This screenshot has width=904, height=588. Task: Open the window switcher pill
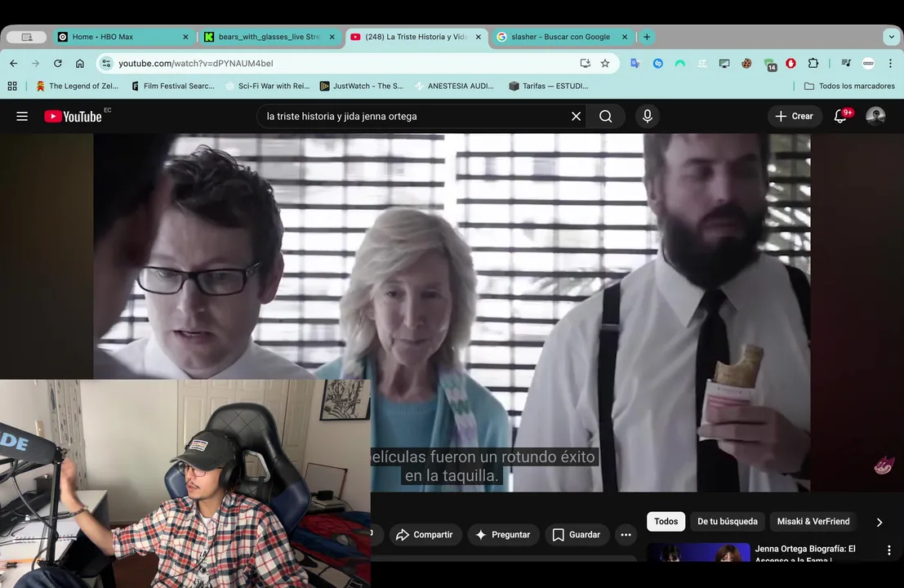(x=26, y=37)
